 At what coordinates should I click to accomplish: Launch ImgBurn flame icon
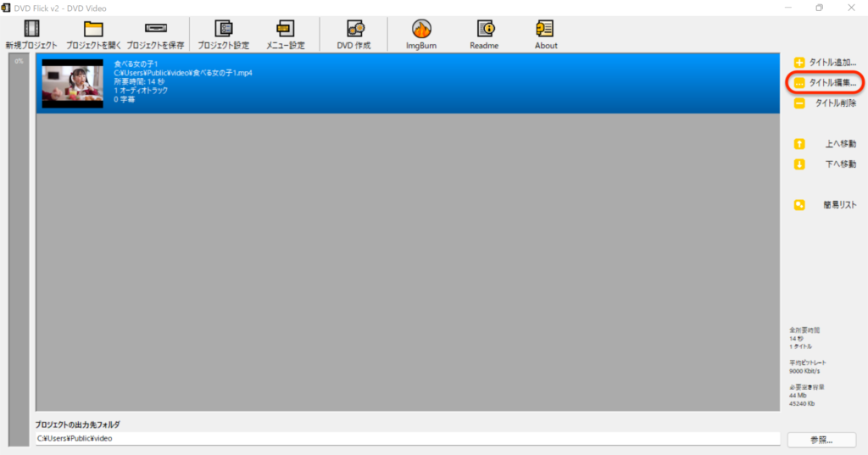[421, 30]
